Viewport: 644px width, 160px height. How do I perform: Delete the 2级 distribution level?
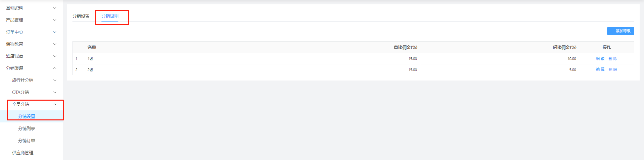tap(612, 69)
